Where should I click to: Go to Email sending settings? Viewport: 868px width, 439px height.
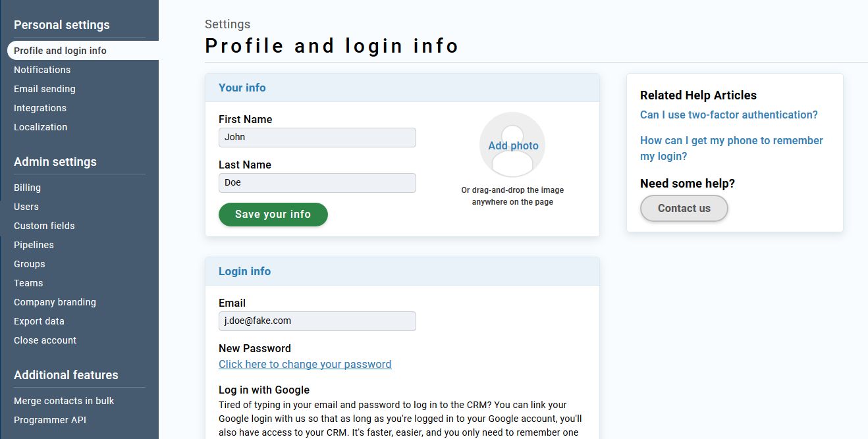point(45,89)
